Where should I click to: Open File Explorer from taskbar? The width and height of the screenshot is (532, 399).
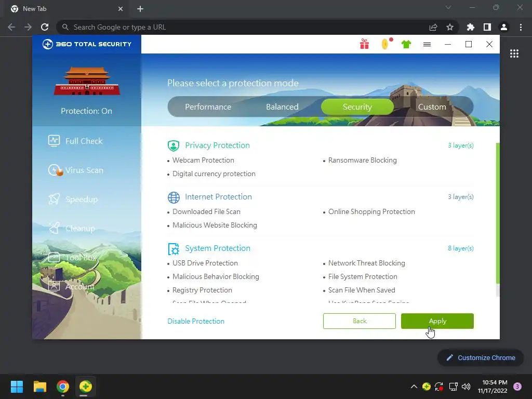coord(39,387)
